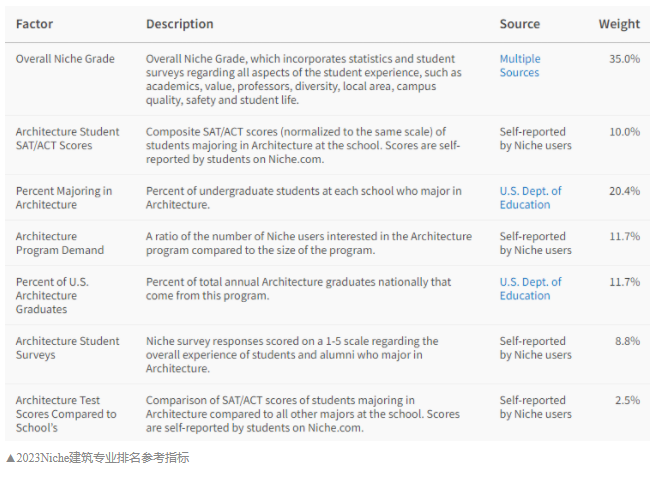Viewport: 671px width, 481px height.
Task: Select the Percent Majoring in Architecture cell
Action: (x=64, y=198)
